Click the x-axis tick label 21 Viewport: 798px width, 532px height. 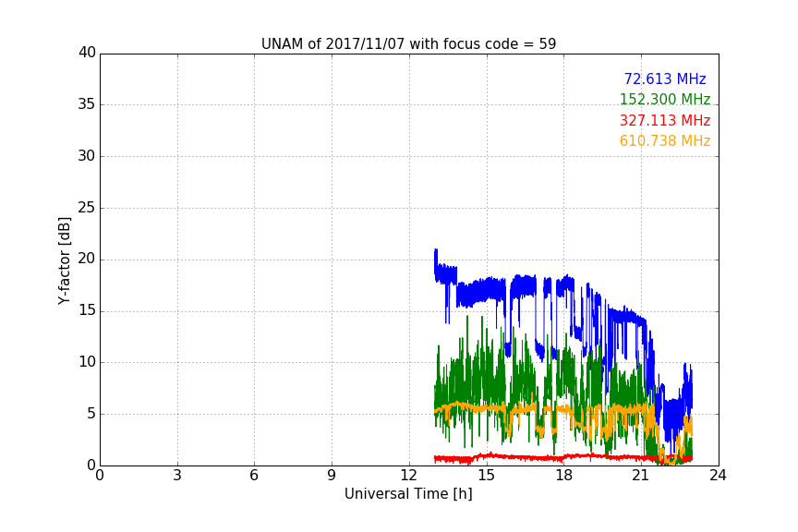click(x=641, y=476)
